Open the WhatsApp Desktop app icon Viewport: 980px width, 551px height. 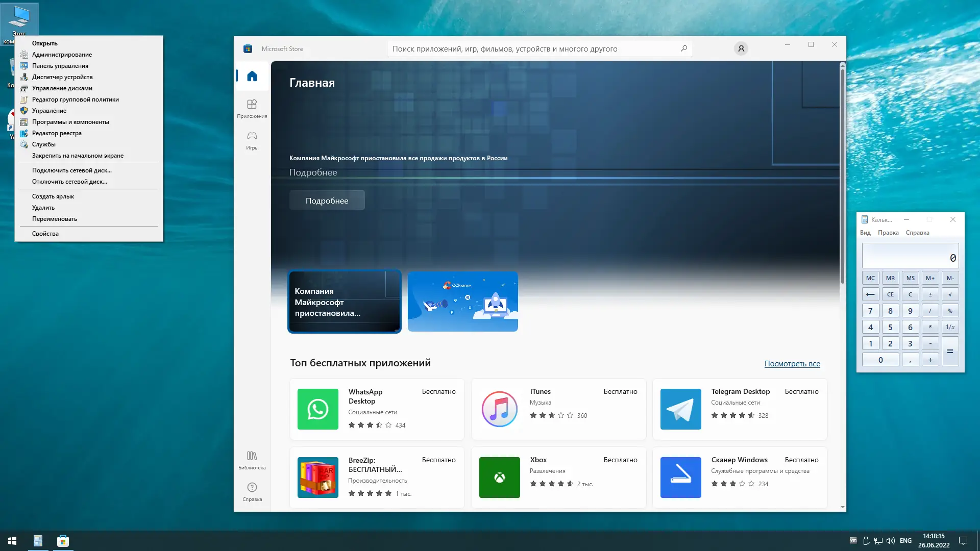(x=317, y=409)
